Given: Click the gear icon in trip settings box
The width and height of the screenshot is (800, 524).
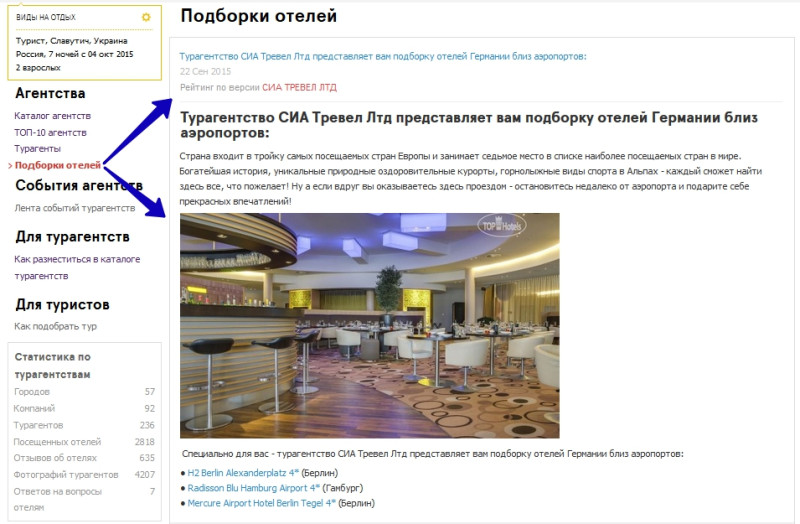Looking at the screenshot, I should (x=146, y=17).
